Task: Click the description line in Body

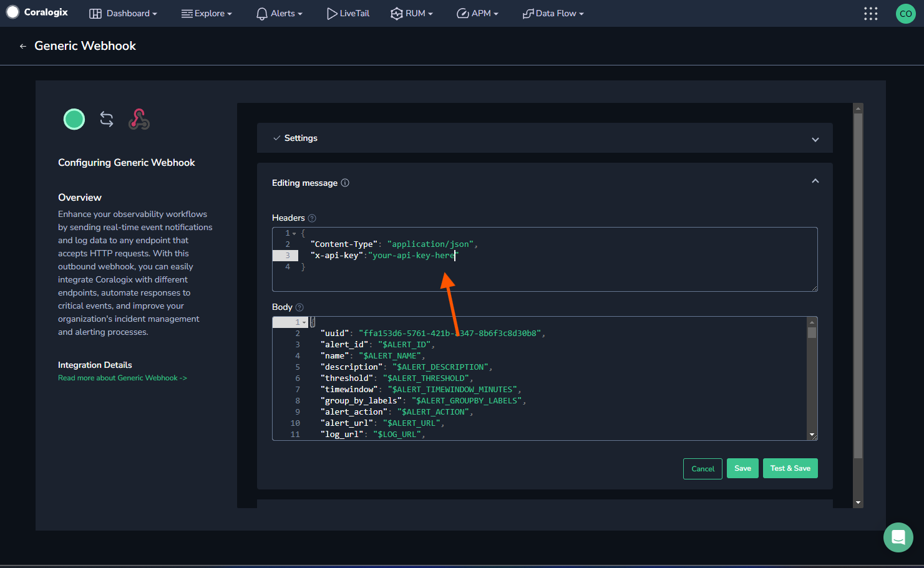Action: point(406,367)
